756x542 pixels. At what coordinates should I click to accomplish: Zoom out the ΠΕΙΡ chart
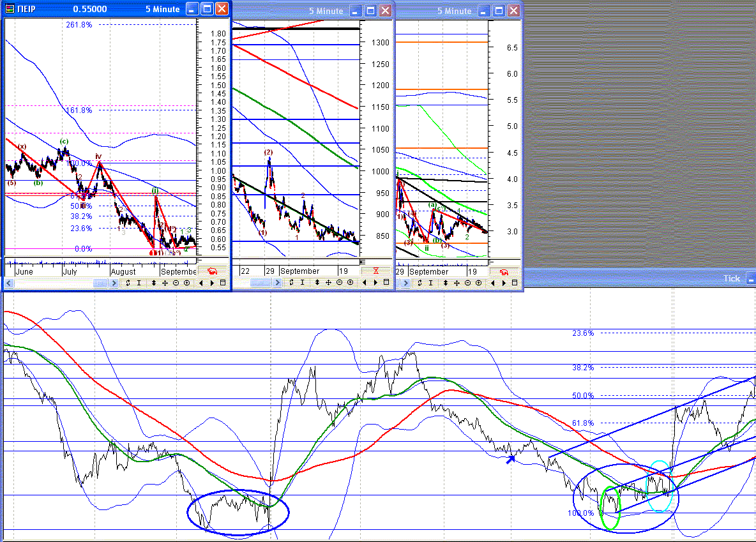(176, 283)
